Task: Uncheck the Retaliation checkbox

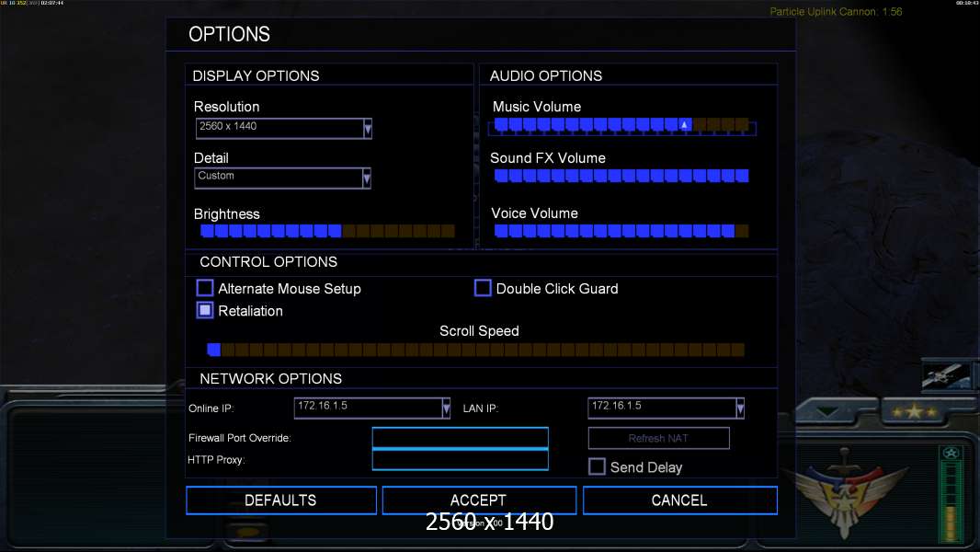Action: [205, 310]
